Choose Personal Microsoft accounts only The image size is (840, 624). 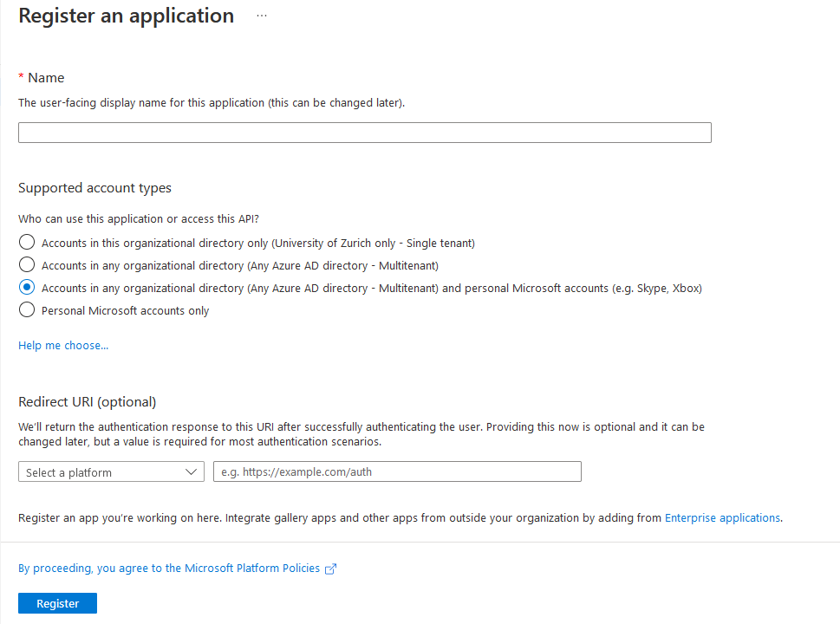27,310
